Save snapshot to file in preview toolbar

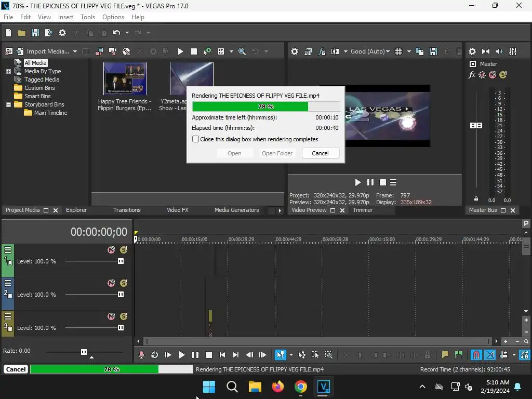tap(433, 51)
